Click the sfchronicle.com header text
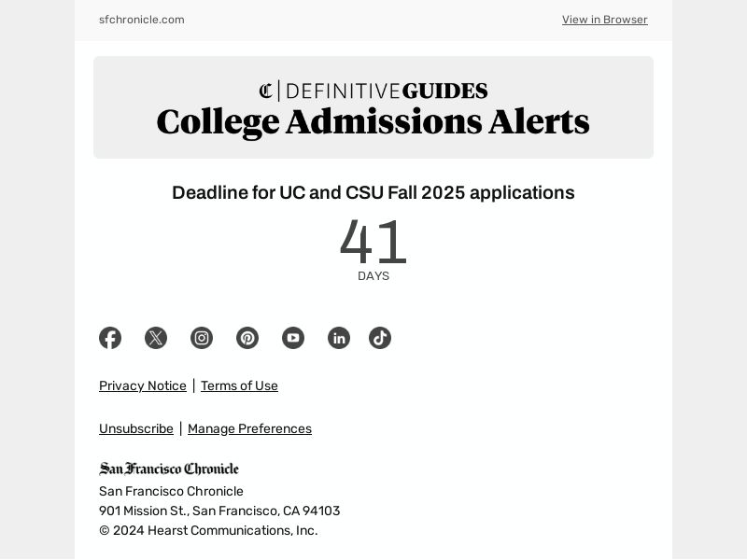The image size is (747, 560). pyautogui.click(x=142, y=20)
